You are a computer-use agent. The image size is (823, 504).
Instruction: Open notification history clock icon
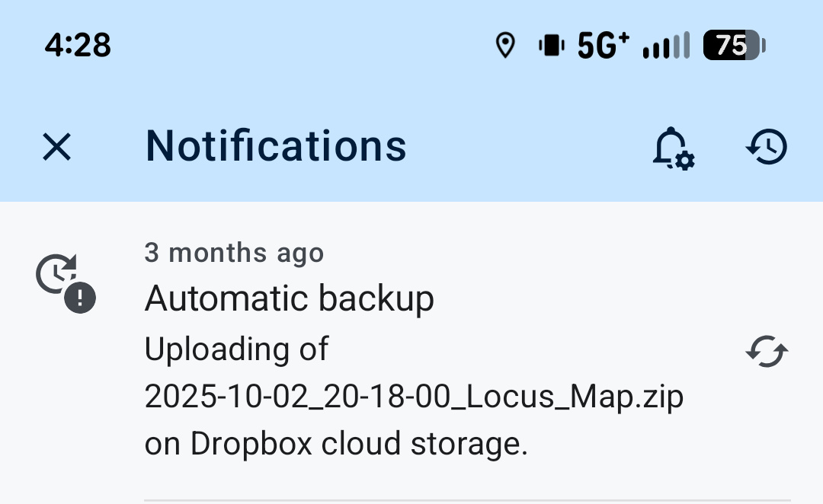pyautogui.click(x=767, y=147)
